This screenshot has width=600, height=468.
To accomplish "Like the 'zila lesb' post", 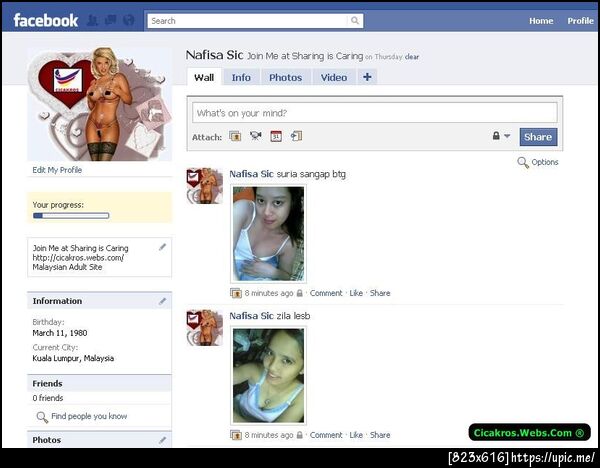I will click(356, 435).
